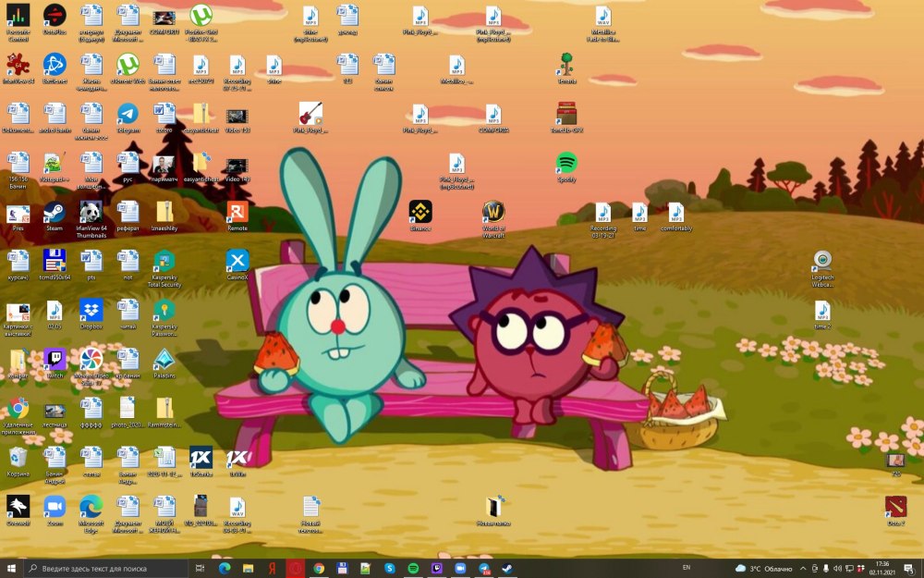Open the Notepad++ desktop shortcut
Viewport: 924px width, 578px height.
click(55, 166)
